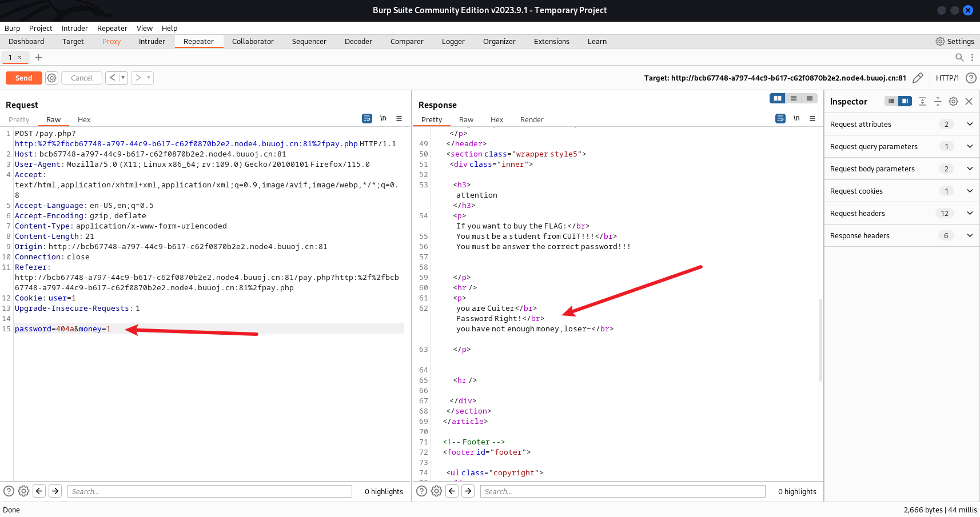980x517 pixels.
Task: Dock Inspector panel to right
Action: 905,101
